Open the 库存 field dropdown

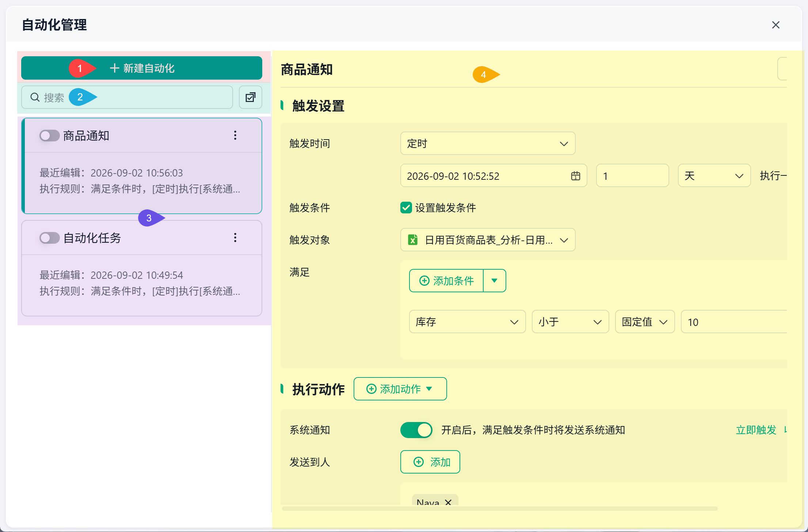[467, 322]
